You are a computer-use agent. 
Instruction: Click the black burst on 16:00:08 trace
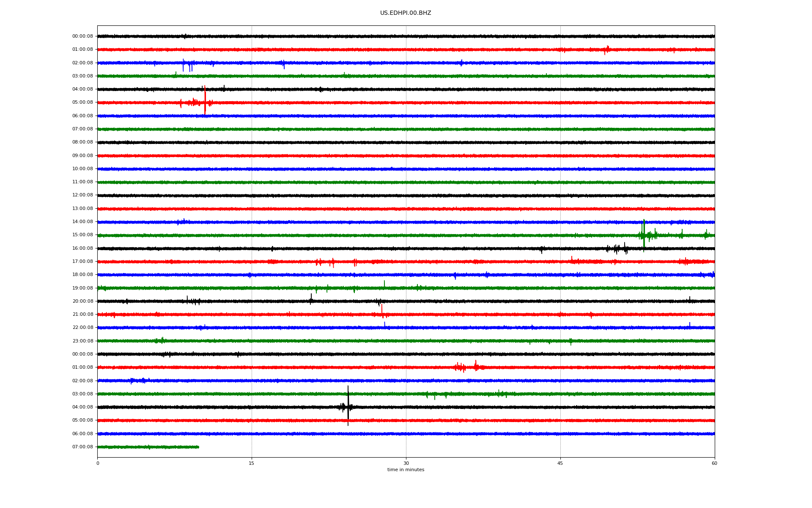617,248
